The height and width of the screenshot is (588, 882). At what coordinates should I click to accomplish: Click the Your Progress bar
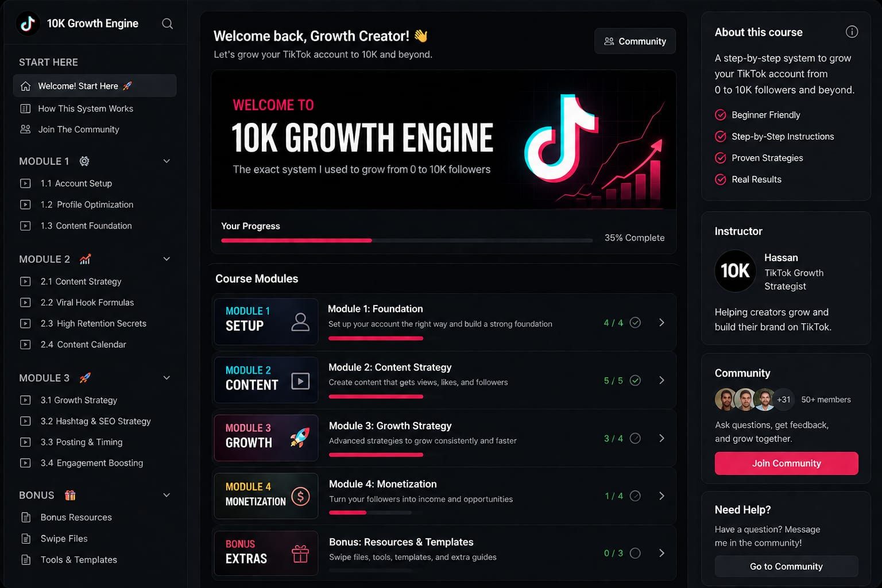[x=407, y=241]
